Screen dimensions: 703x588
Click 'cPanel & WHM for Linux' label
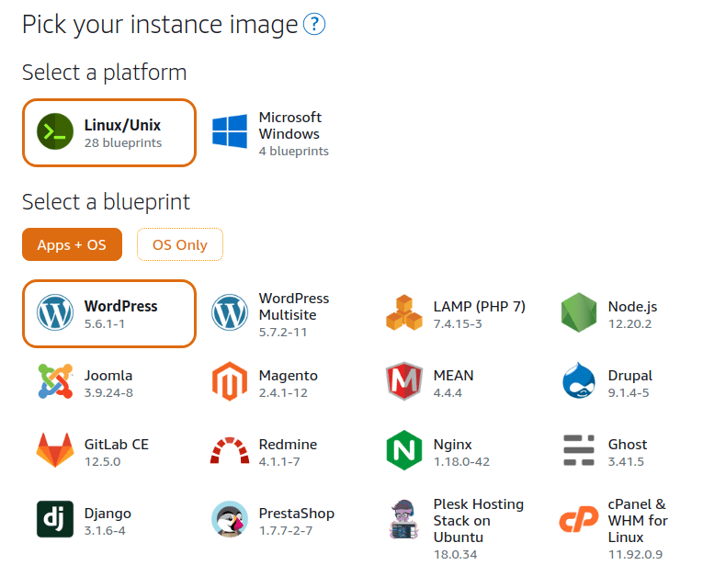click(x=638, y=521)
